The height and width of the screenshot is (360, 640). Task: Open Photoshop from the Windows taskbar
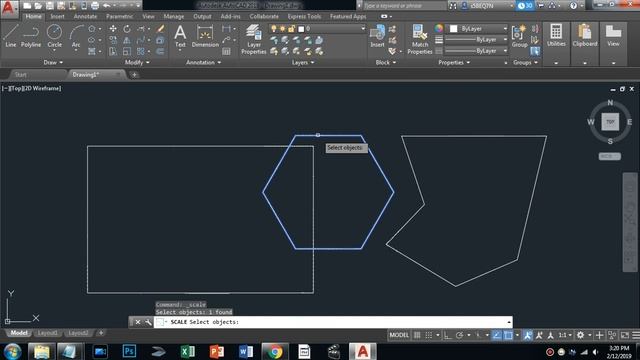pos(129,351)
